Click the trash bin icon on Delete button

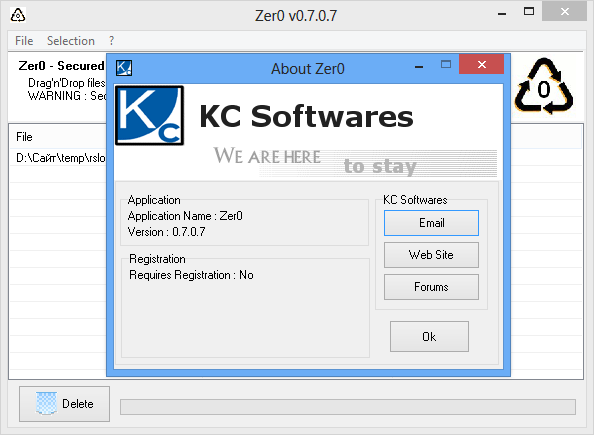[46, 403]
